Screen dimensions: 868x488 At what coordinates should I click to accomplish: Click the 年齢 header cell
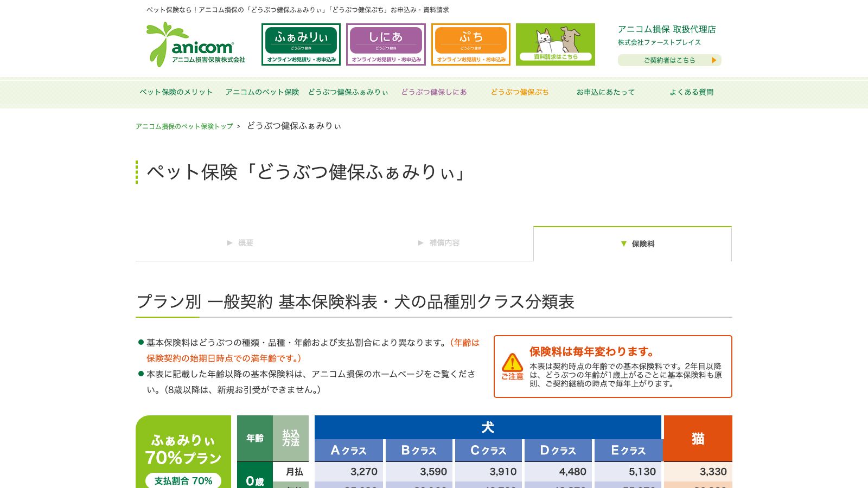point(255,438)
